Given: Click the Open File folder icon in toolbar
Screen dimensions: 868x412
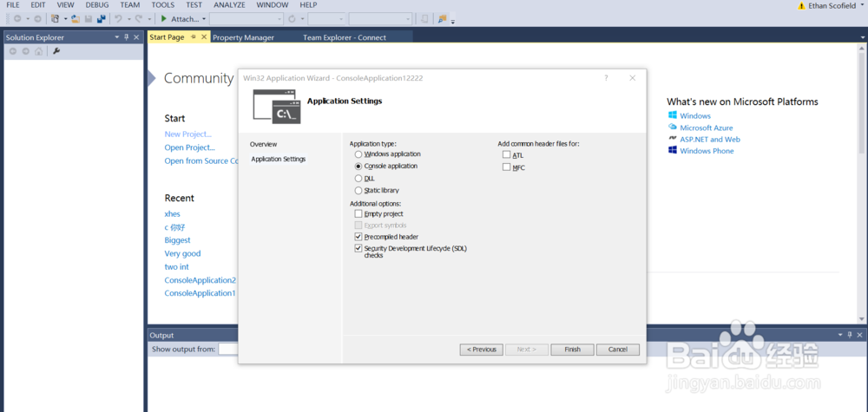Looking at the screenshot, I should [x=76, y=19].
